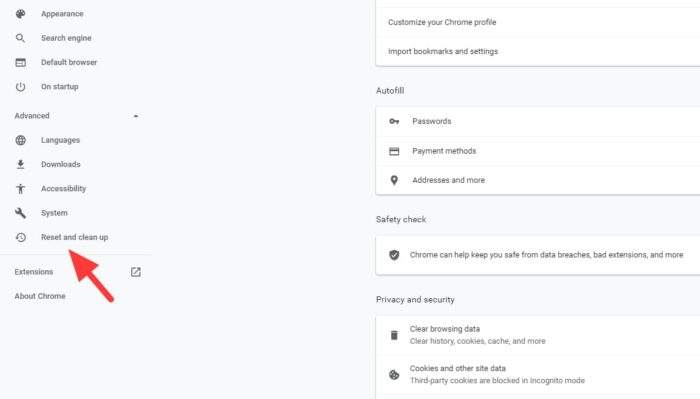700x399 pixels.
Task: Click the Default browser window icon
Action: 21,62
